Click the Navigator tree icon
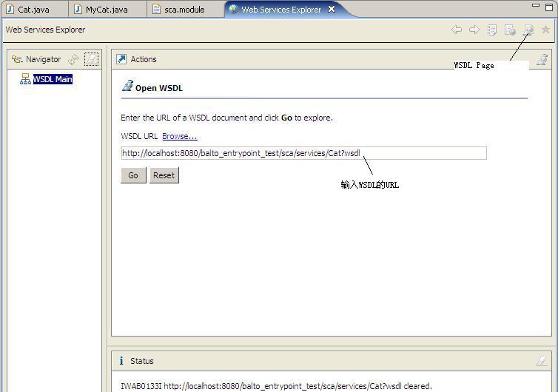The width and height of the screenshot is (558, 392). point(17,59)
